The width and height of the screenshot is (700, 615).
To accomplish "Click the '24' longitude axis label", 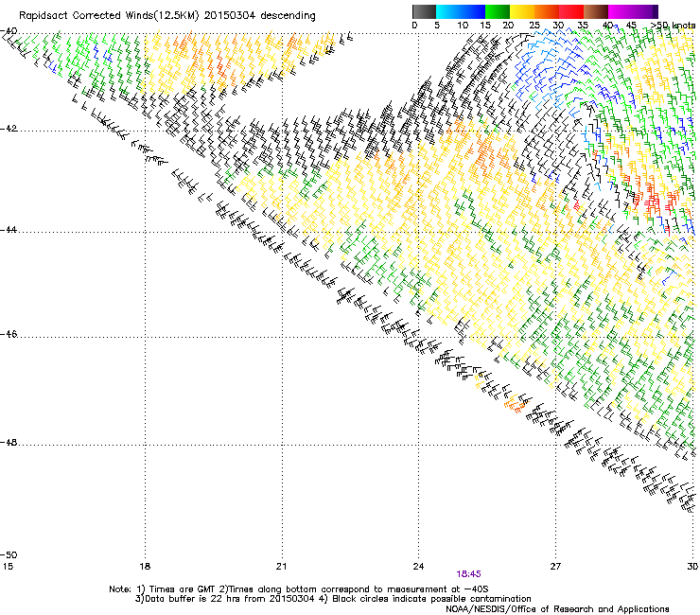I will (418, 567).
